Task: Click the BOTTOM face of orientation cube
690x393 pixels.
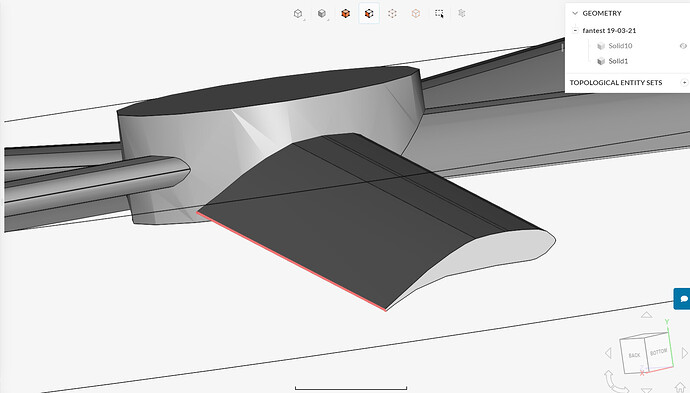Action: point(659,352)
